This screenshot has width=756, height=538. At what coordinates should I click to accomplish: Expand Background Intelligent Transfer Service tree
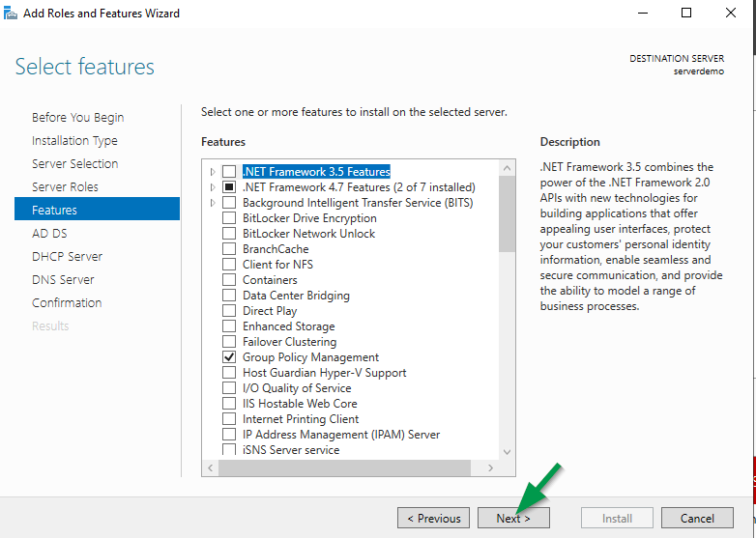click(213, 203)
